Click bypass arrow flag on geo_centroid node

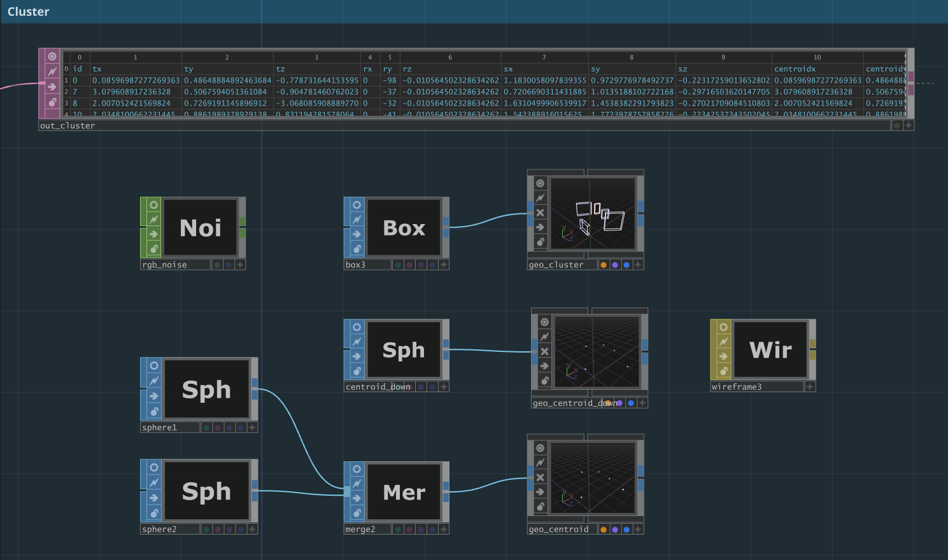[x=540, y=492]
